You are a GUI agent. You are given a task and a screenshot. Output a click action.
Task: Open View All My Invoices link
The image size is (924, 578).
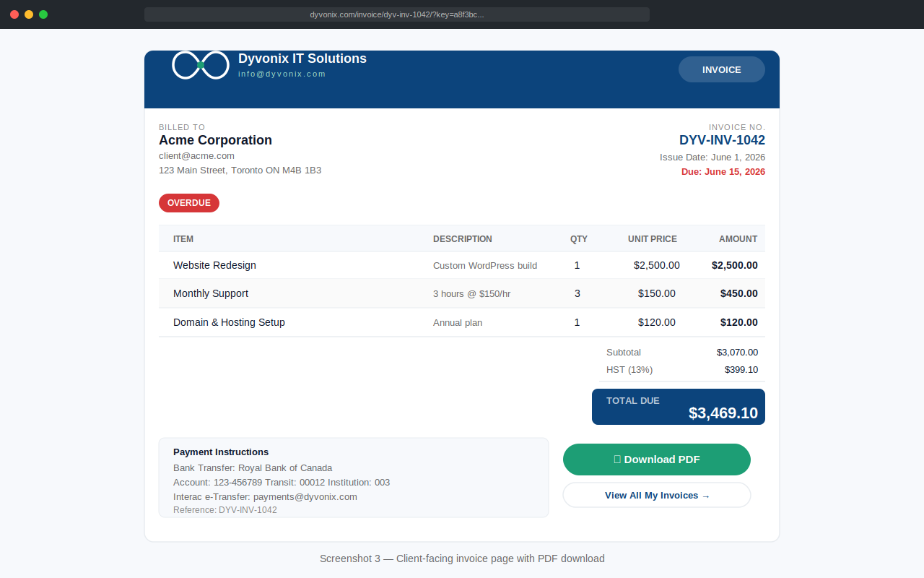coord(657,496)
